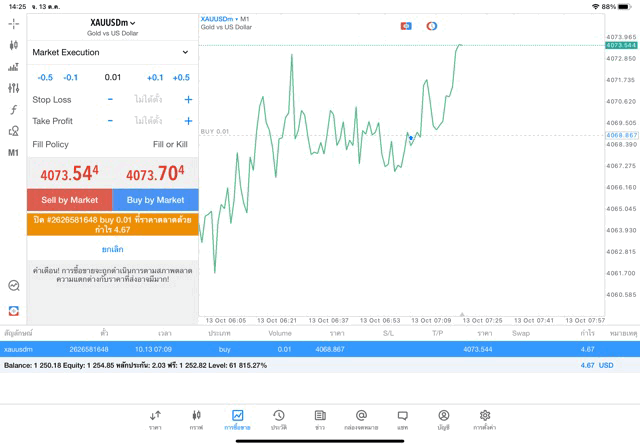Select the crosshair tool in sidebar
640x447 pixels.
pyautogui.click(x=13, y=23)
